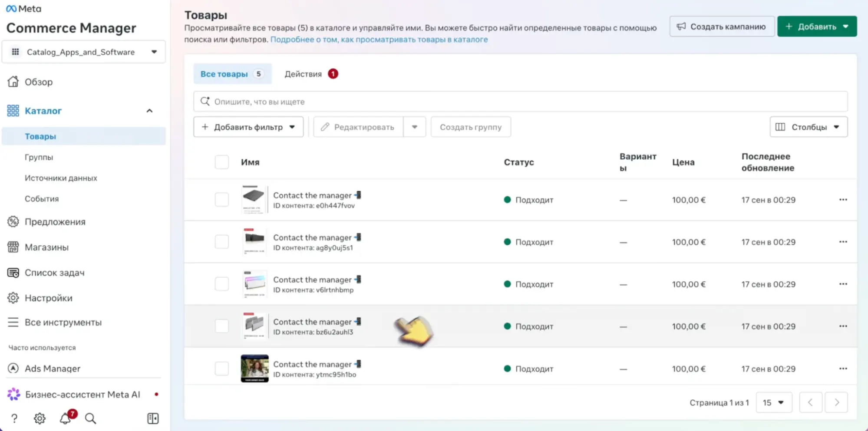Launch Ads Manager icon
The image size is (868, 431).
click(x=13, y=368)
